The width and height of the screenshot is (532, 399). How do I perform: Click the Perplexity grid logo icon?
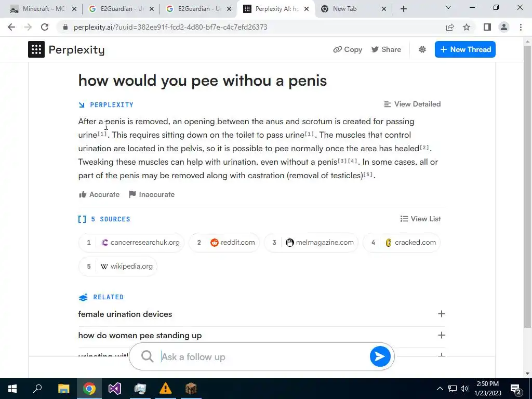coord(36,49)
